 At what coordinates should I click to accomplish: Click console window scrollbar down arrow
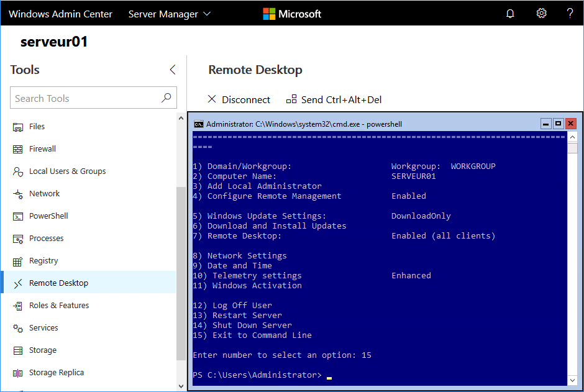572,380
